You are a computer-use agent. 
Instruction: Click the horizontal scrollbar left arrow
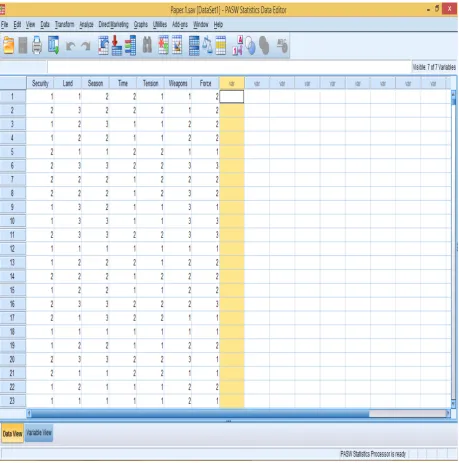click(x=29, y=414)
